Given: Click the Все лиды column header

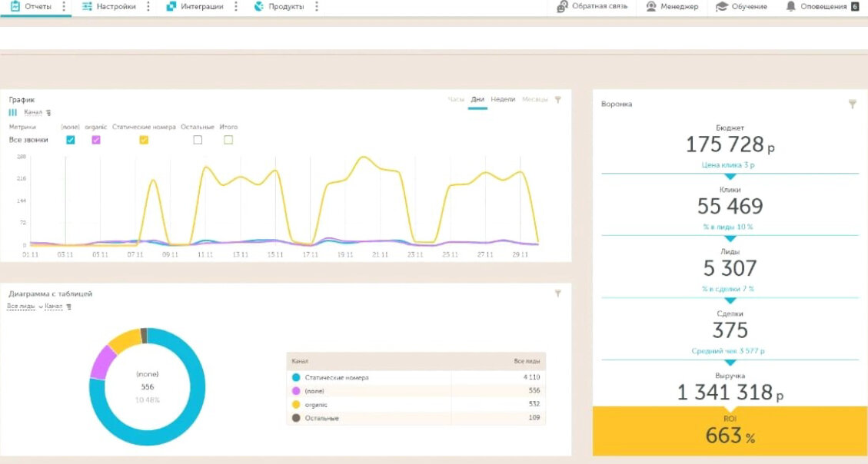Looking at the screenshot, I should (527, 361).
